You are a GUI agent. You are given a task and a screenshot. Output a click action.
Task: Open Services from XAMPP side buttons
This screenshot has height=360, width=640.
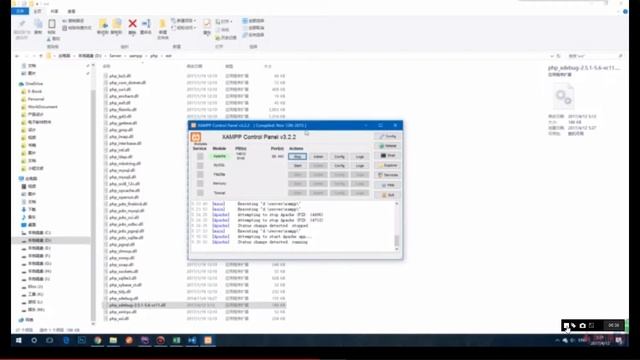click(x=387, y=175)
